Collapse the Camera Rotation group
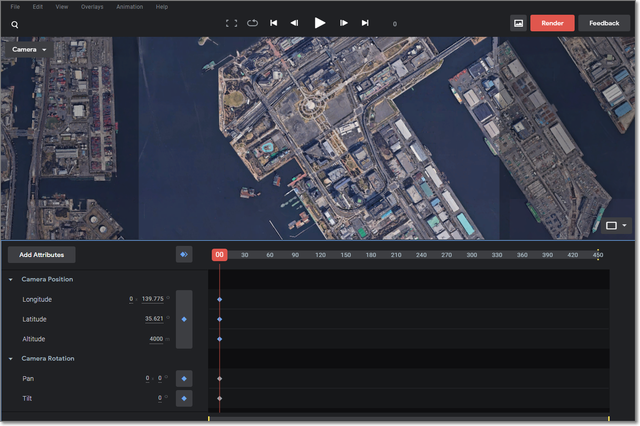 tap(11, 358)
